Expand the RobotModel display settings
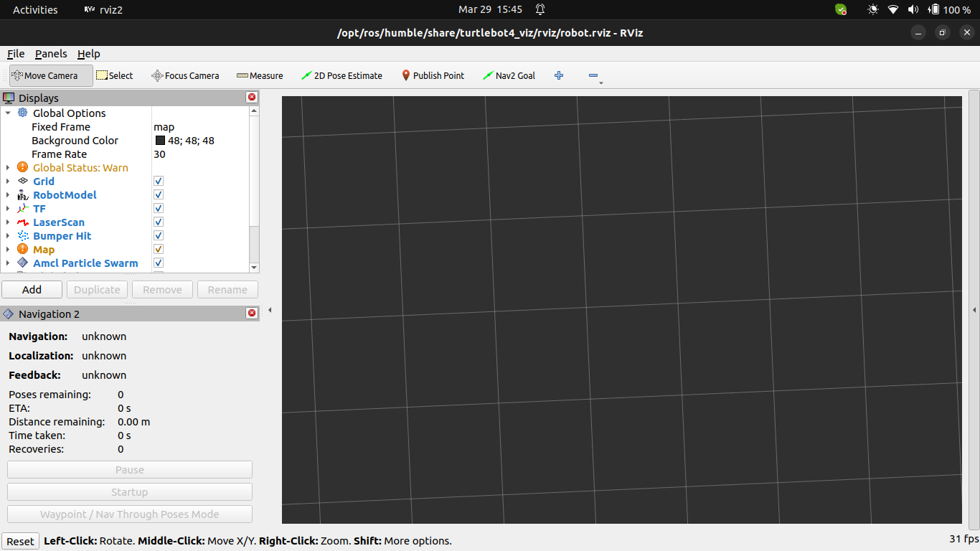 pos(7,194)
